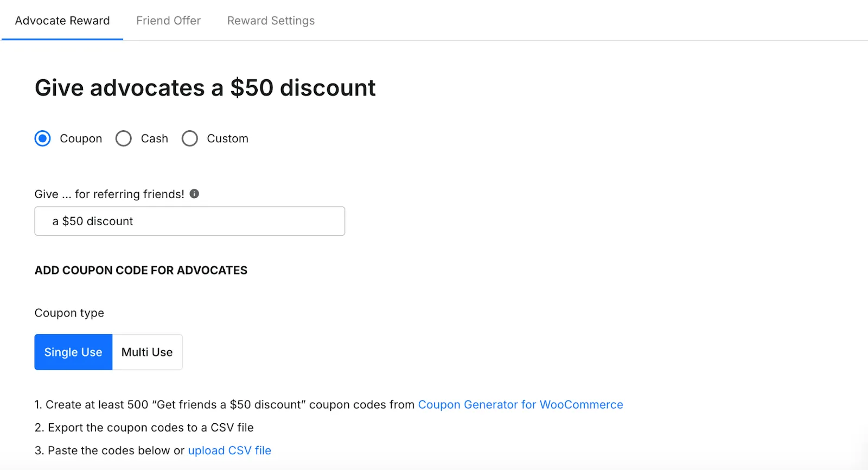868x470 pixels.
Task: Click the 'Custom' label text
Action: (227, 138)
